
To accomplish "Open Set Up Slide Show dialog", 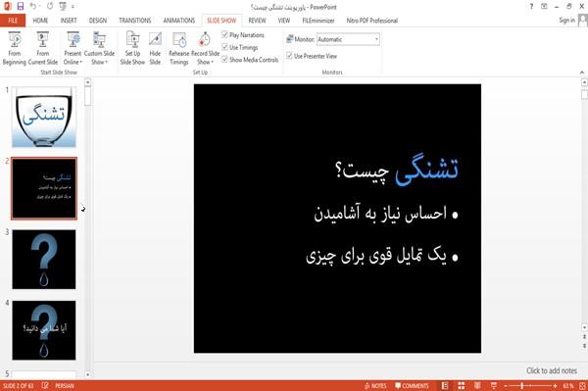I will click(132, 48).
